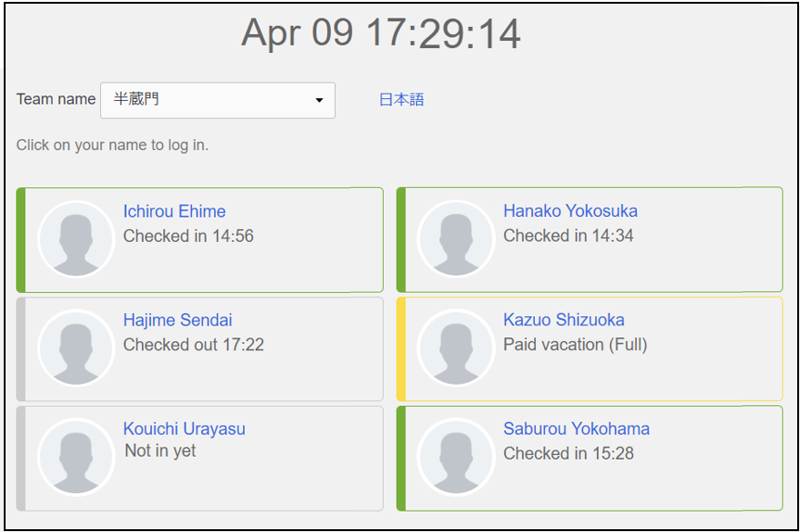Click the "Checked out 17:22" status text
This screenshot has height=532, width=800.
coord(194,345)
